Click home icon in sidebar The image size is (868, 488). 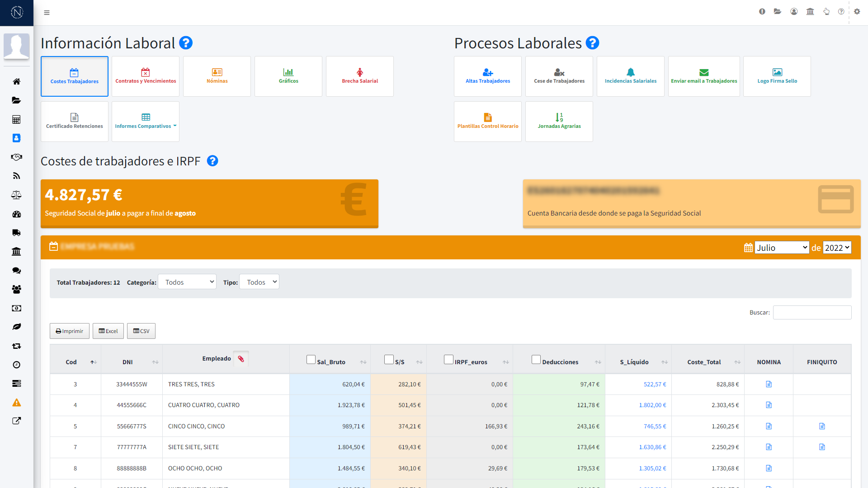click(16, 81)
